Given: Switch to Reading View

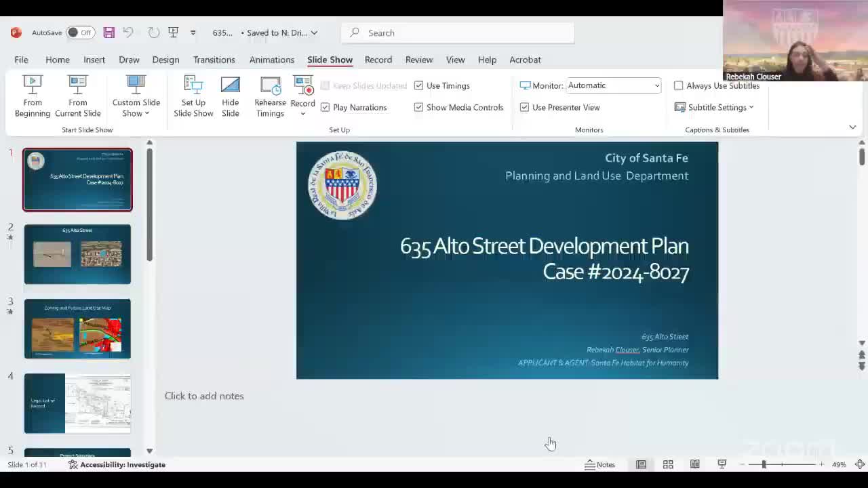Looking at the screenshot, I should click(695, 464).
